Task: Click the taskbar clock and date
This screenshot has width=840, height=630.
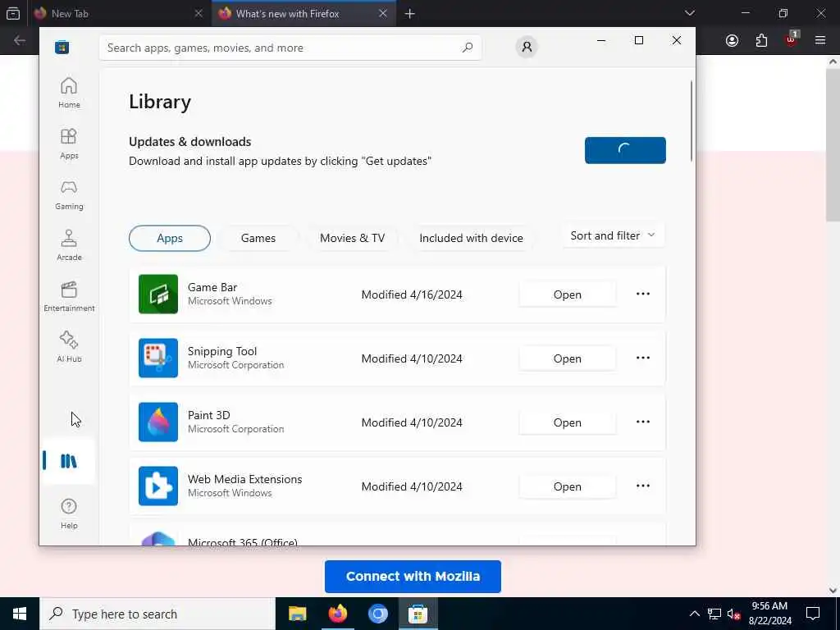Action: (x=769, y=614)
